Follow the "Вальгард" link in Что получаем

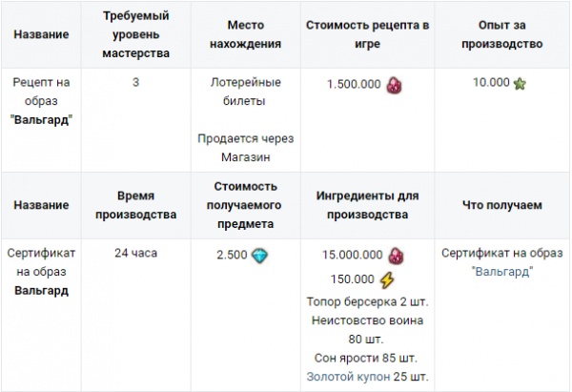click(x=502, y=272)
